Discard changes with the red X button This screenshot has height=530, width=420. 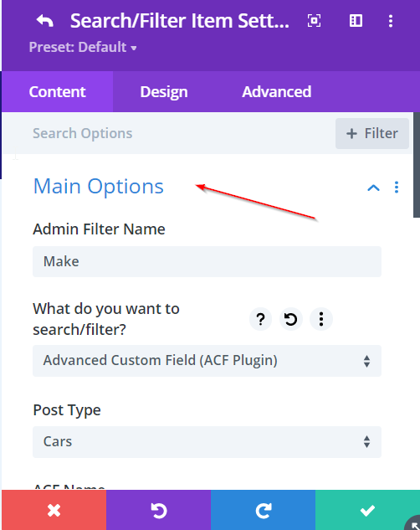coord(54,510)
